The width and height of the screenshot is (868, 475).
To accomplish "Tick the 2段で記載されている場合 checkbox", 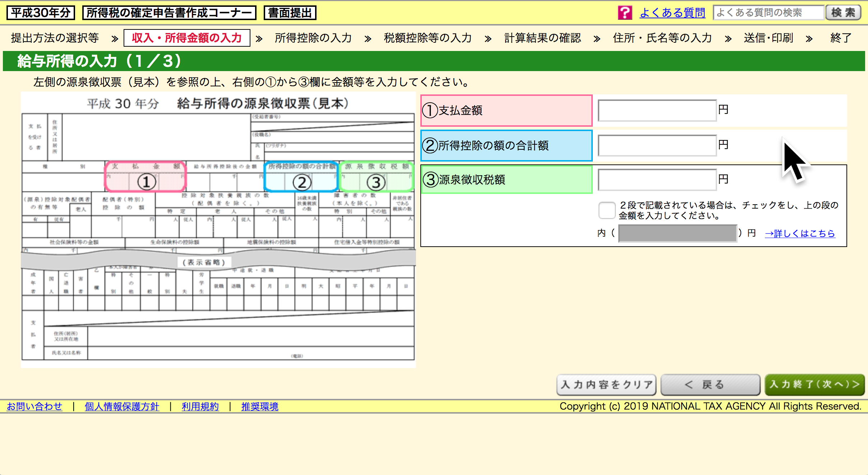I will [x=607, y=210].
